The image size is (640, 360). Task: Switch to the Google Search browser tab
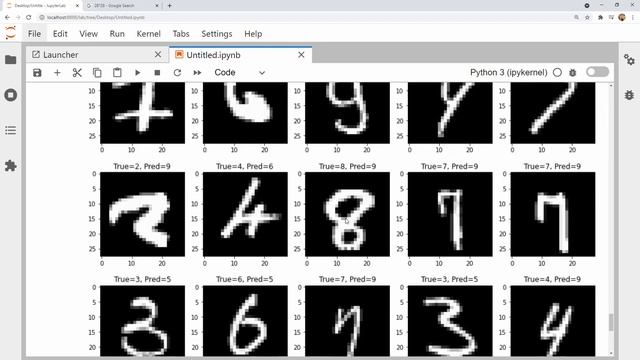(122, 6)
